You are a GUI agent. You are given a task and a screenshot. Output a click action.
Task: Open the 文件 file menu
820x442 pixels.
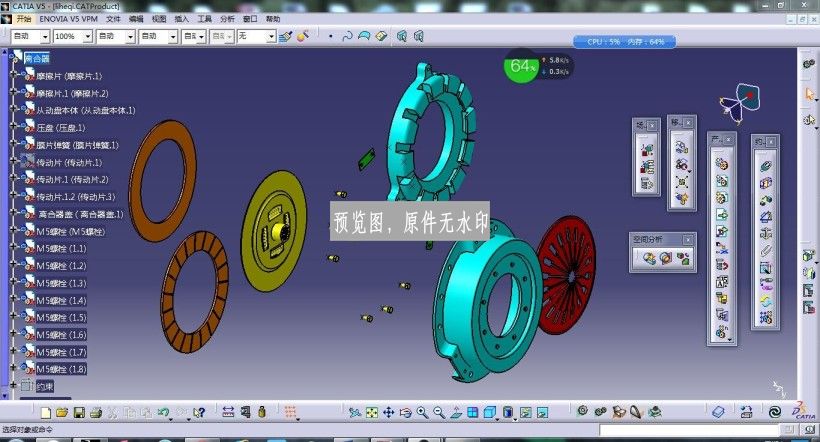pyautogui.click(x=113, y=19)
